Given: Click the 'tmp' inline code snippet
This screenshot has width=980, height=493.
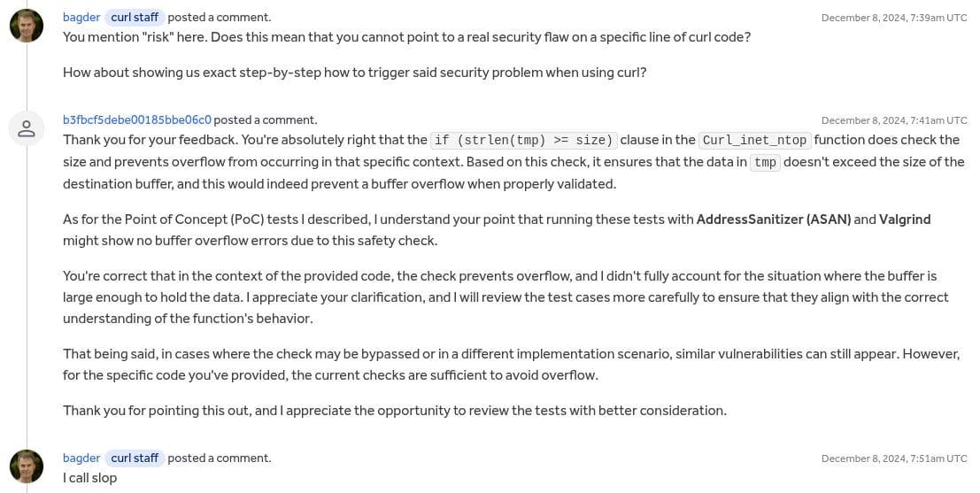Looking at the screenshot, I should coord(765,162).
